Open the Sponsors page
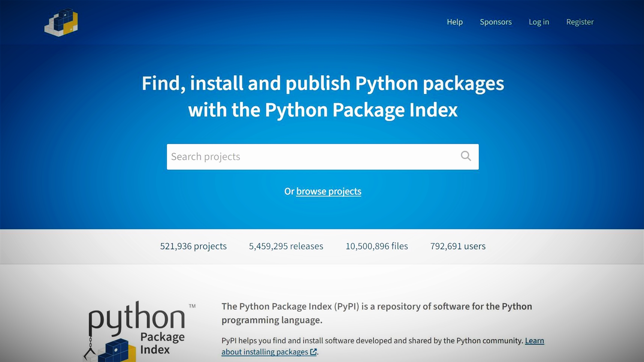 (x=496, y=22)
